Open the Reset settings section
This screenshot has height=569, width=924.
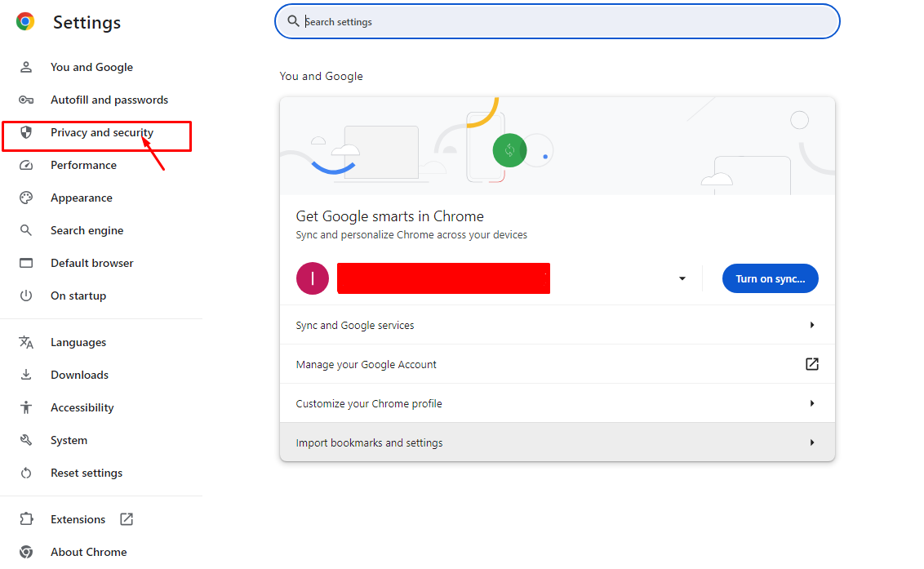click(87, 473)
